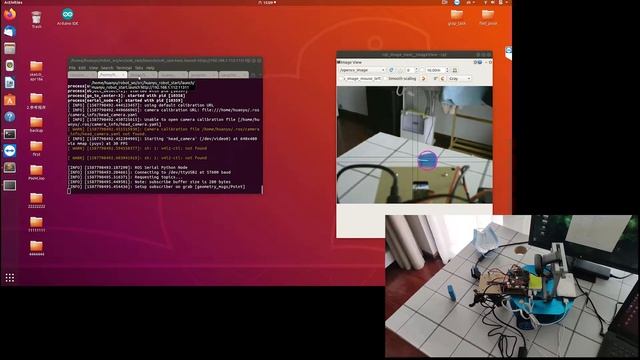This screenshot has width=640, height=360.
Task: Open the terminal Terminal menu
Action: [x=124, y=68]
